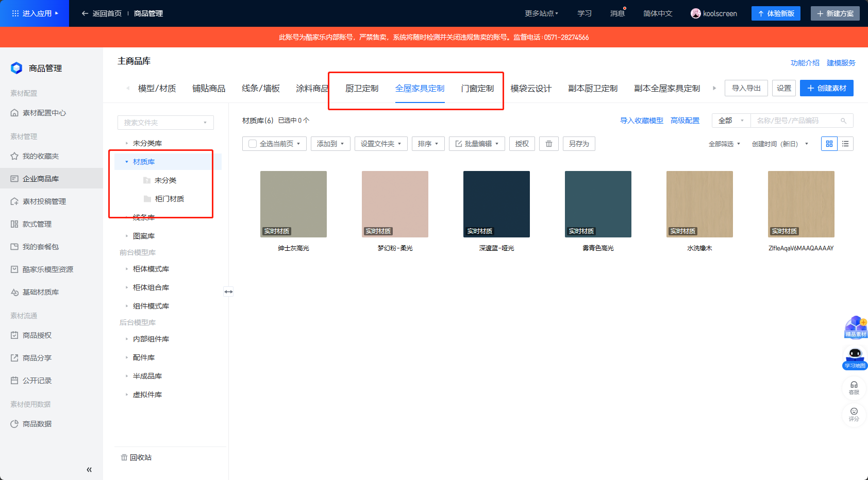
Task: Select the deep navy blue material swatch
Action: pos(496,204)
